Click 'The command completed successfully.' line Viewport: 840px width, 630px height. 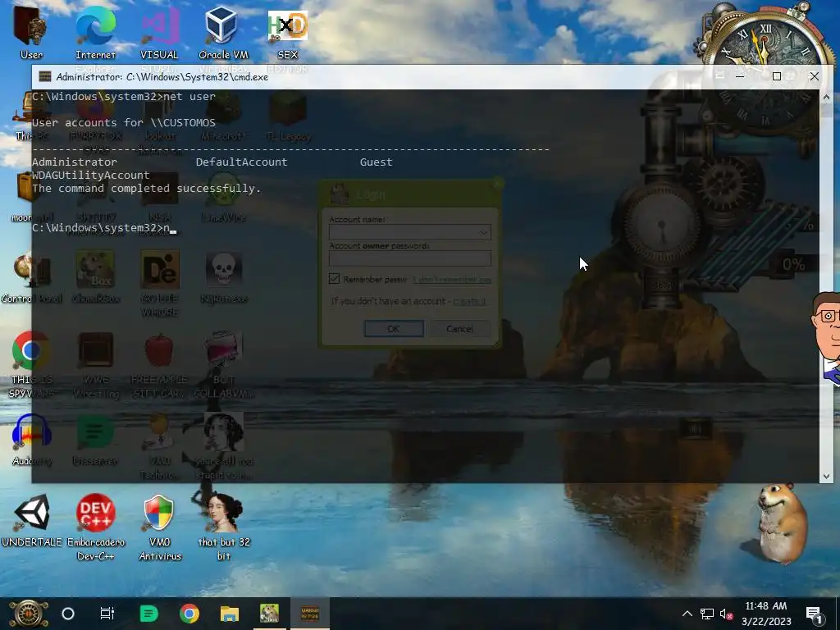pos(146,189)
